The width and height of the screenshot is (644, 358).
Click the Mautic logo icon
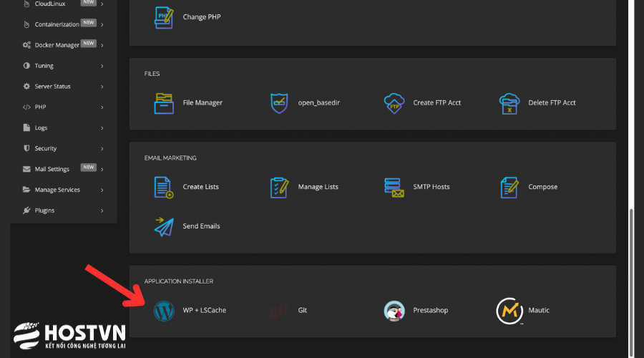click(x=509, y=311)
